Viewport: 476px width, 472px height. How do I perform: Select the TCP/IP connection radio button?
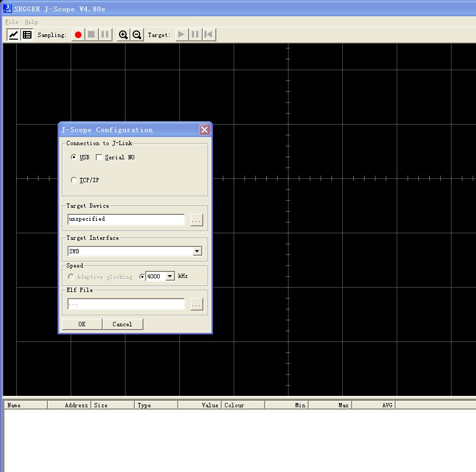tap(73, 180)
